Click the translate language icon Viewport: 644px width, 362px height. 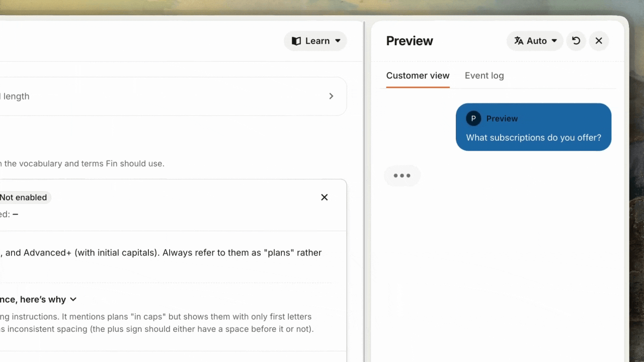coord(519,41)
